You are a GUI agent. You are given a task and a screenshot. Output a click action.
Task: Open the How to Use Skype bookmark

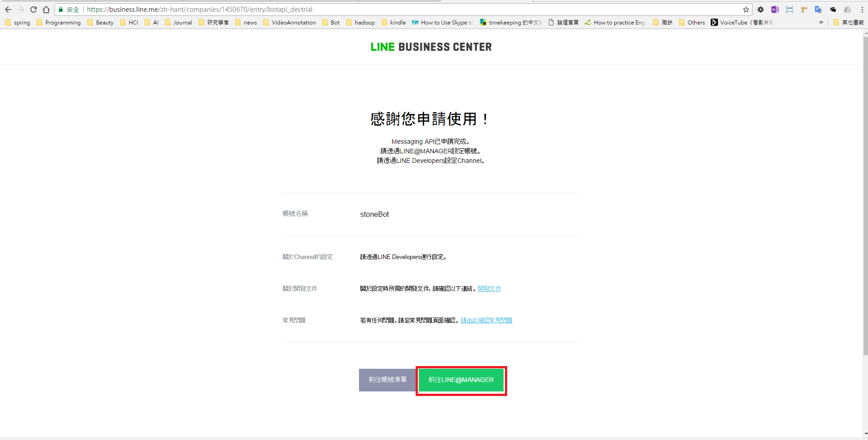442,22
